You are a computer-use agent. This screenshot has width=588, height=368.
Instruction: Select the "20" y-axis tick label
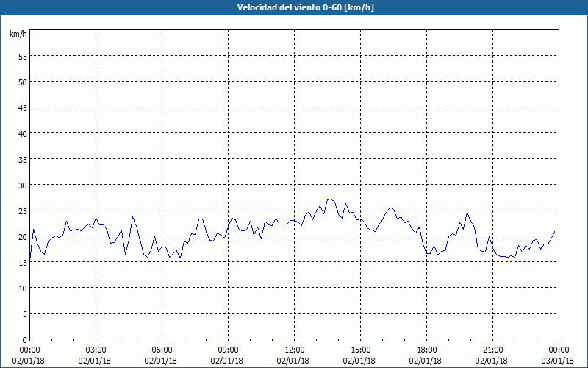tap(23, 236)
